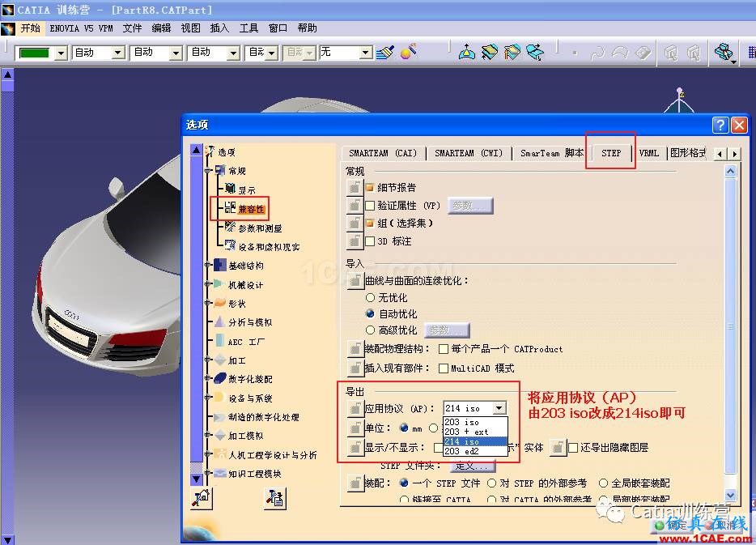Select the 高级优化 radio button
This screenshot has width=756, height=545.
370,330
